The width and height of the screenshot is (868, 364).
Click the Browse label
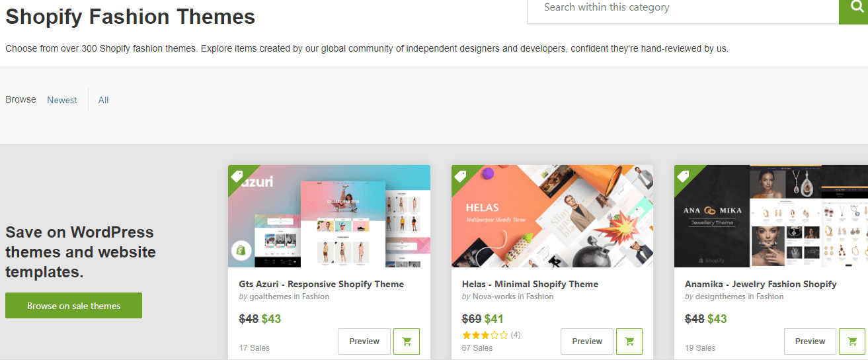pyautogui.click(x=20, y=99)
